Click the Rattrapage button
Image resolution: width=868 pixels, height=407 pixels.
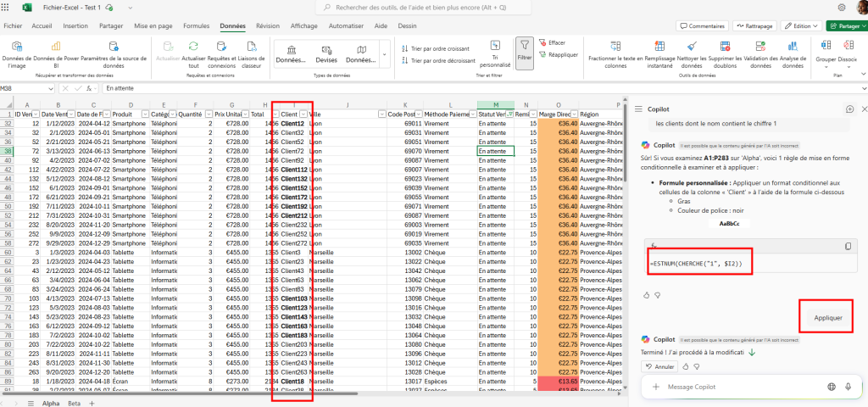coord(754,26)
